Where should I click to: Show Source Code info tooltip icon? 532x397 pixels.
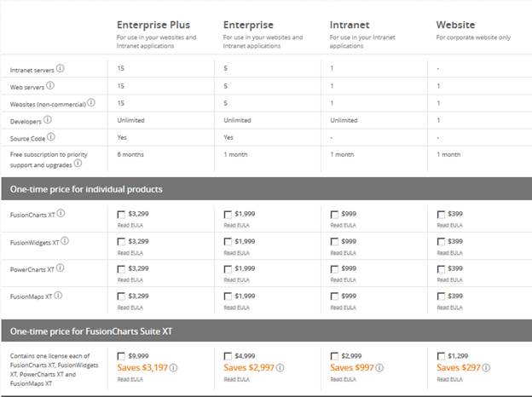point(51,136)
